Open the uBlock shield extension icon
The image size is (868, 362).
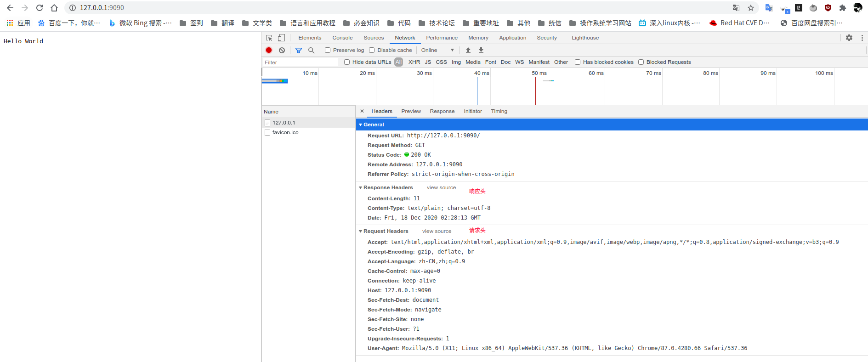point(828,8)
